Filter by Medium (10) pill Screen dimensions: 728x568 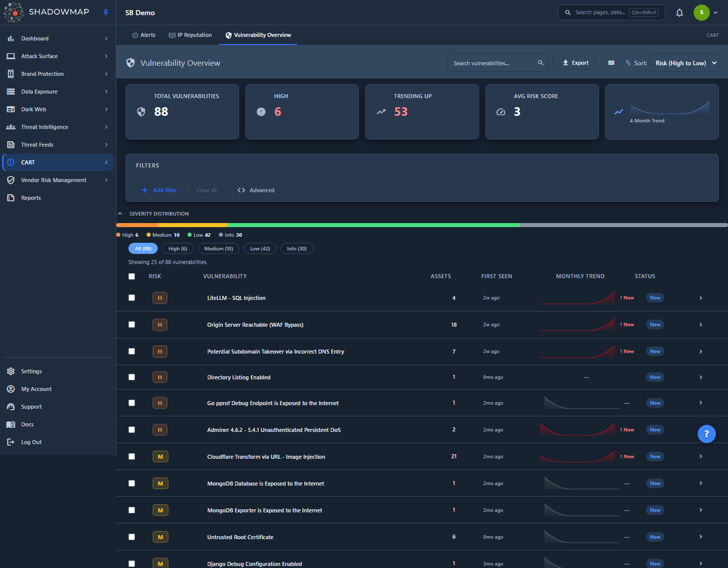coord(218,249)
